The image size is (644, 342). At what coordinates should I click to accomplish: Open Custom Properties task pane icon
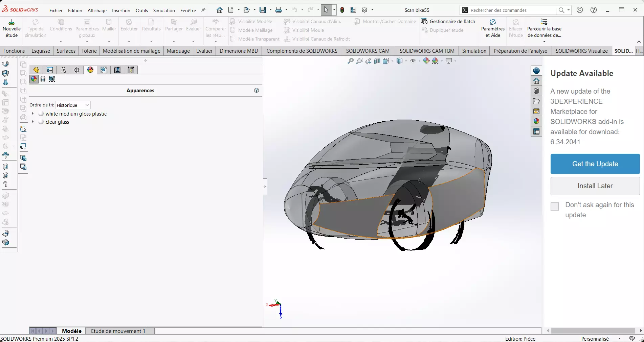click(x=536, y=131)
